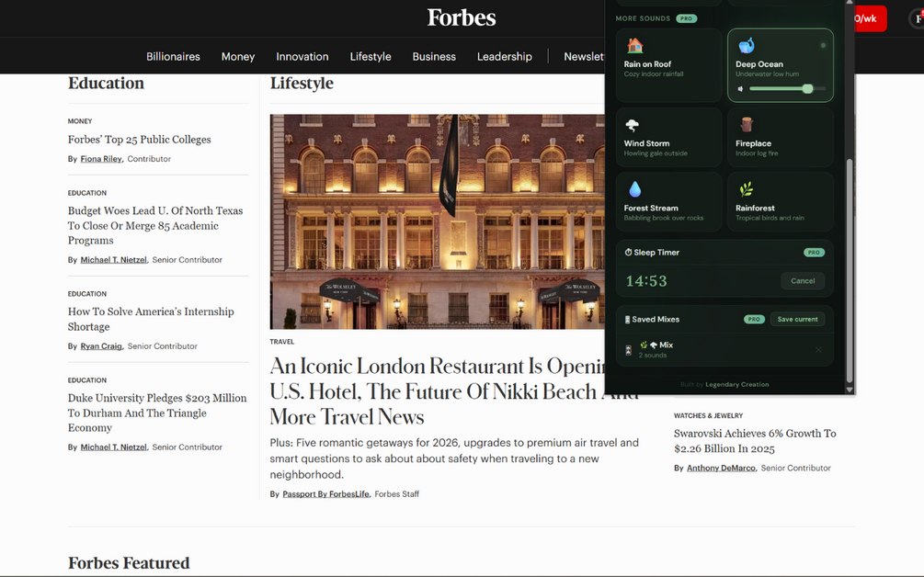This screenshot has height=577, width=924.
Task: Enable the Forest Stream sound
Action: pyautogui.click(x=668, y=202)
